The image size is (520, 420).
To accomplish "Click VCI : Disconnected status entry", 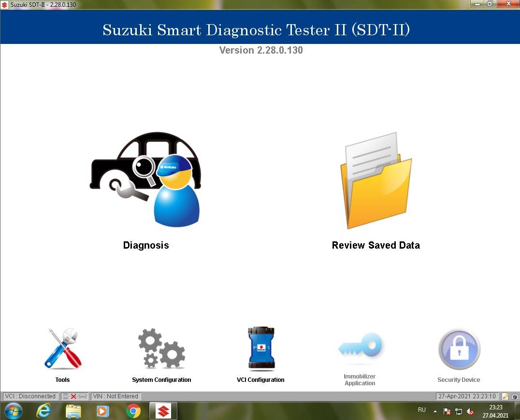I will click(x=30, y=396).
